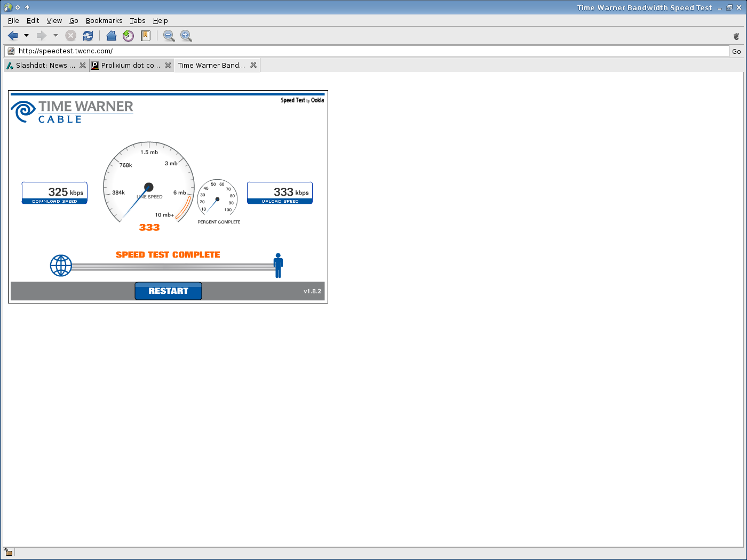The image size is (747, 560).
Task: Close the Prolixium dot com tab
Action: [168, 65]
